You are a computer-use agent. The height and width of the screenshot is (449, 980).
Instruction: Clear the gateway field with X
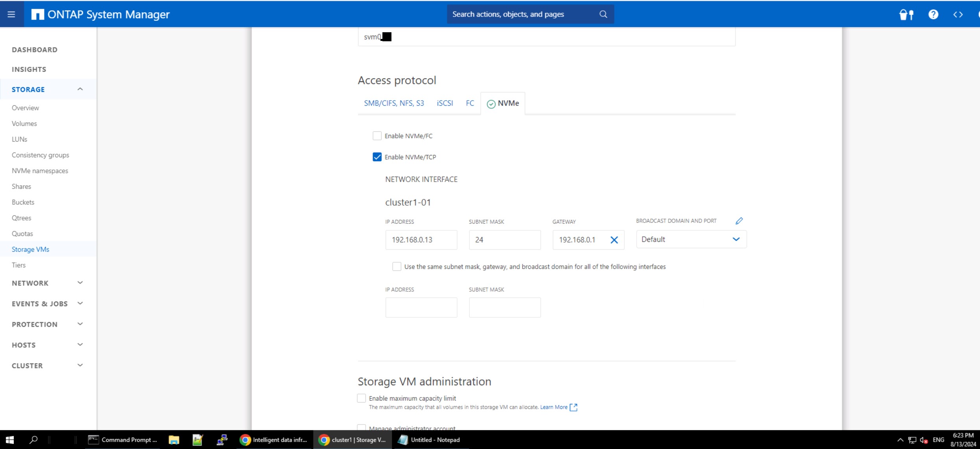(x=614, y=240)
